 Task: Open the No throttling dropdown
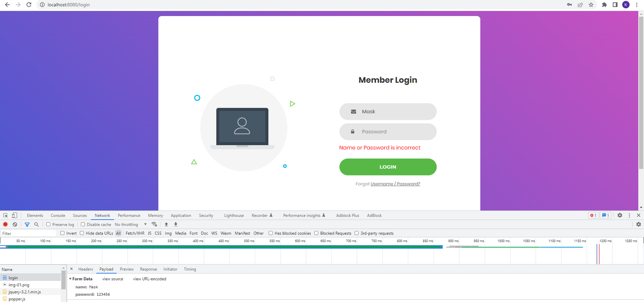click(x=131, y=224)
